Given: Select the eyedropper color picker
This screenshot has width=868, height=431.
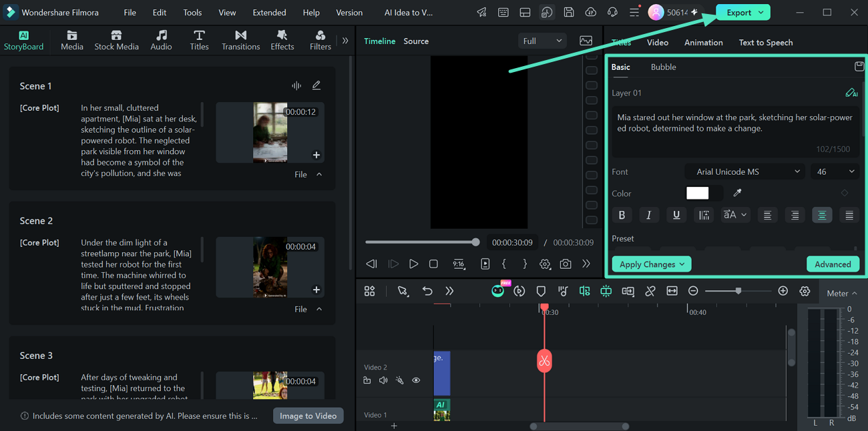Looking at the screenshot, I should pyautogui.click(x=737, y=193).
